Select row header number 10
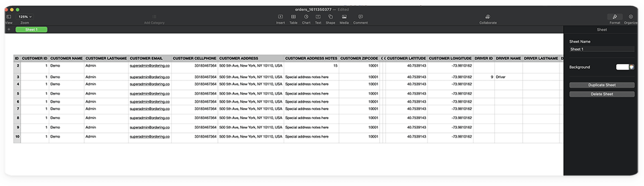644x186 pixels. 17,137
